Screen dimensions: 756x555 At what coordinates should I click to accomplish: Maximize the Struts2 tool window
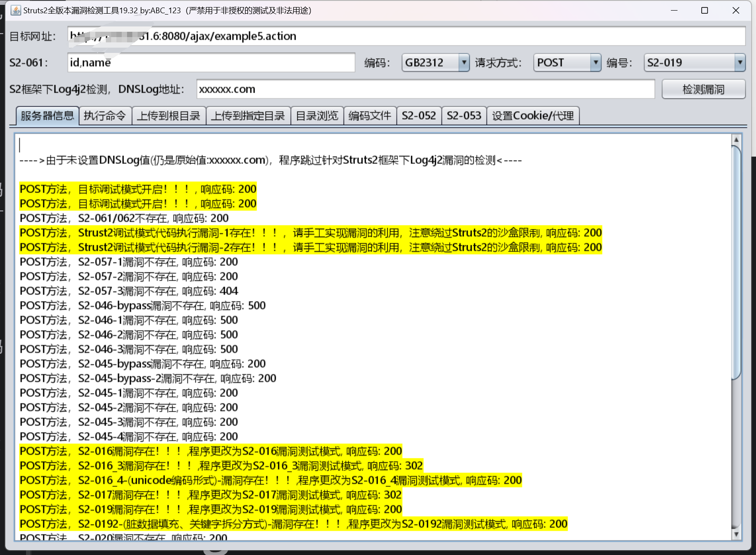coord(704,10)
